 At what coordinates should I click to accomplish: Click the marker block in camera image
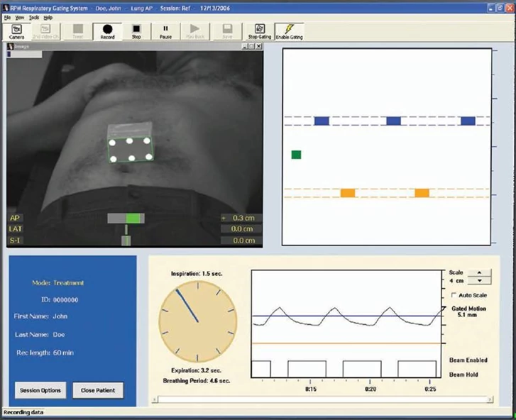coord(131,144)
